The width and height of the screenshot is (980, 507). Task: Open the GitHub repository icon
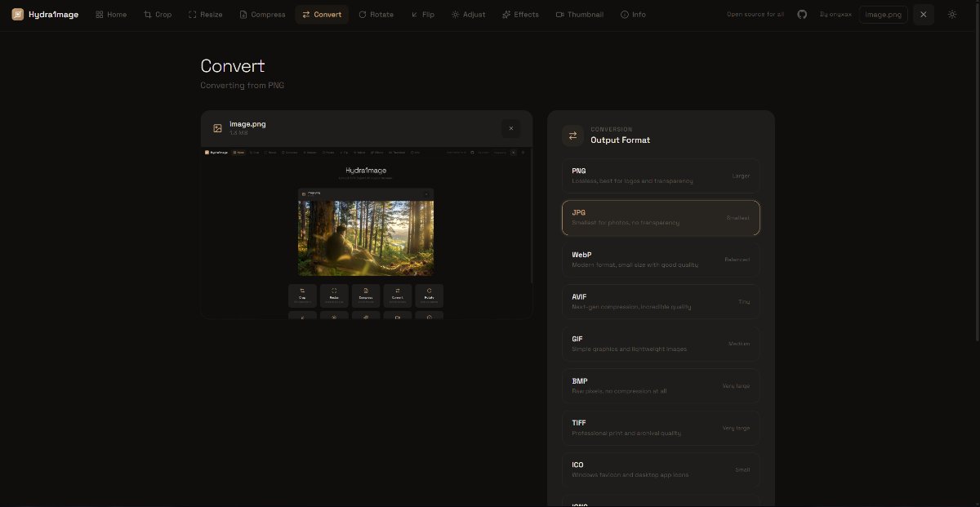[802, 15]
